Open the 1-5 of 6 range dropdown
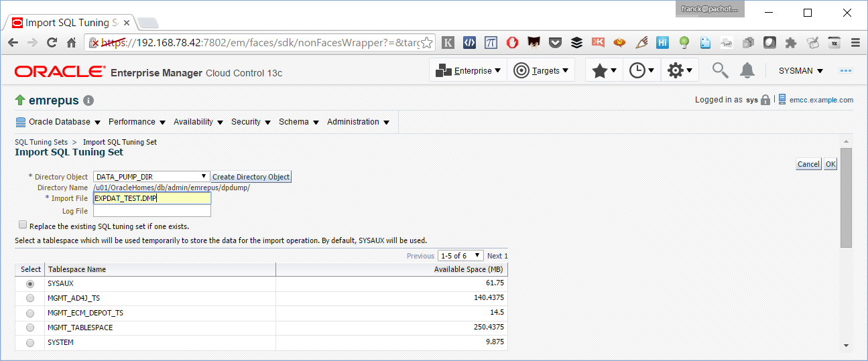This screenshot has width=868, height=361. [x=460, y=256]
